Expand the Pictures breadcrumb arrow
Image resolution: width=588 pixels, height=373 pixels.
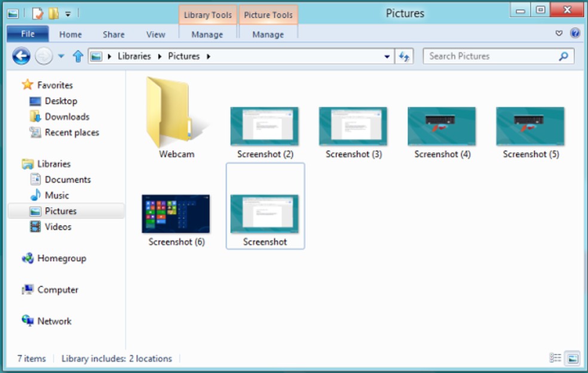[x=208, y=56]
